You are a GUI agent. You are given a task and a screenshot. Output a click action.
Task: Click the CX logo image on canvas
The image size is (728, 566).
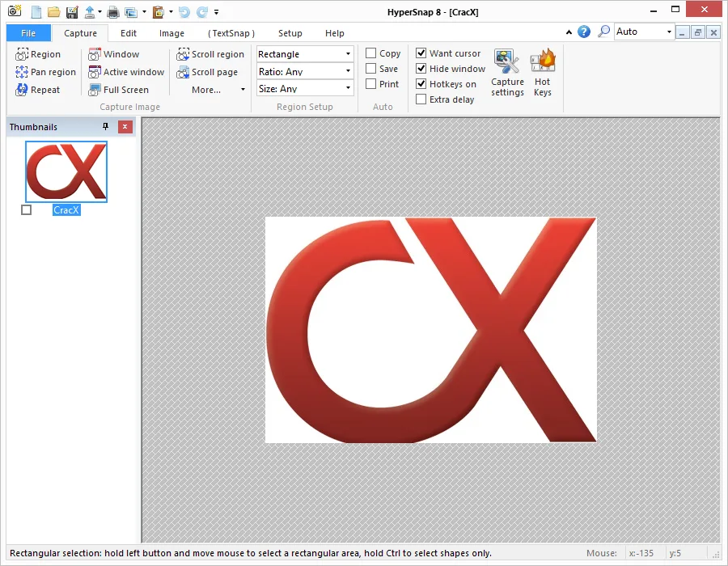point(431,330)
